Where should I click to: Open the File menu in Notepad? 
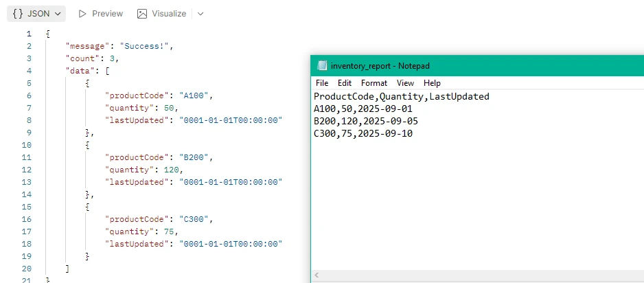(x=322, y=83)
